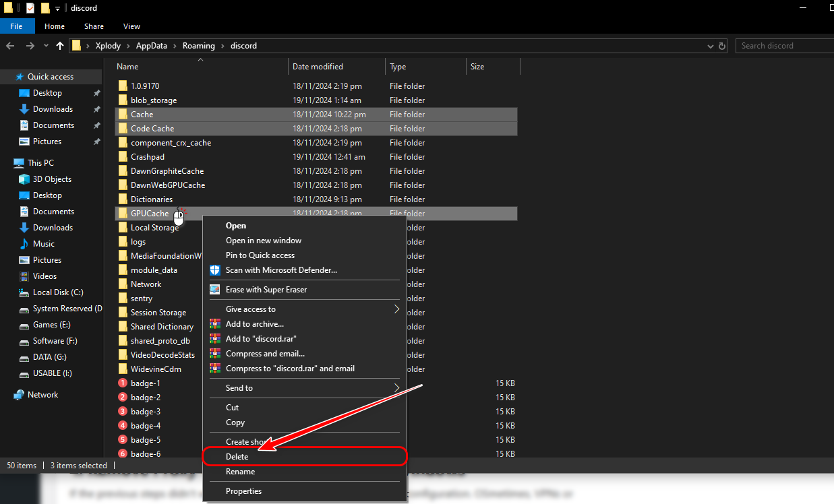Select Quick access in navigation pane
Viewport: 834px width, 504px height.
point(51,77)
